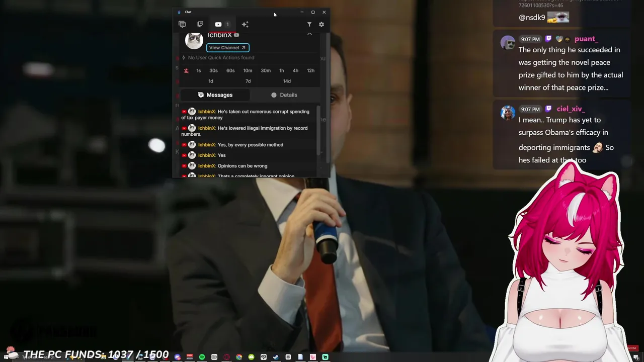
Task: Click the Chat app icon in title bar
Action: coord(179,12)
